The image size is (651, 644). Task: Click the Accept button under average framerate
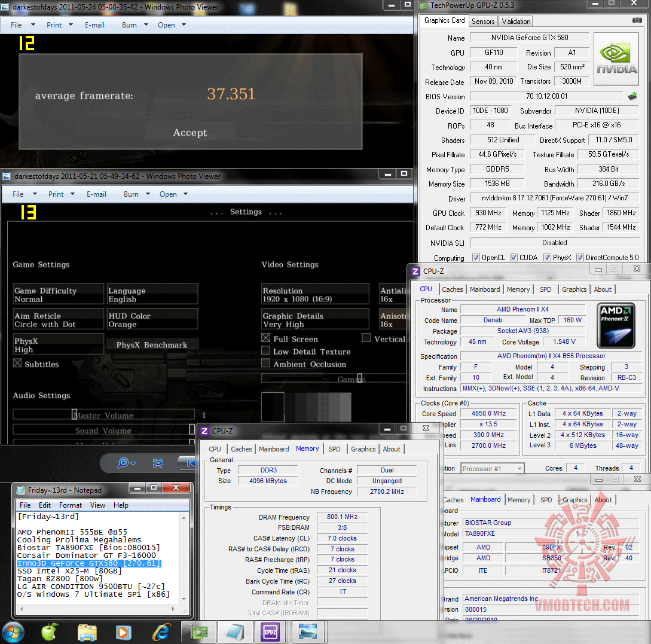[x=190, y=133]
